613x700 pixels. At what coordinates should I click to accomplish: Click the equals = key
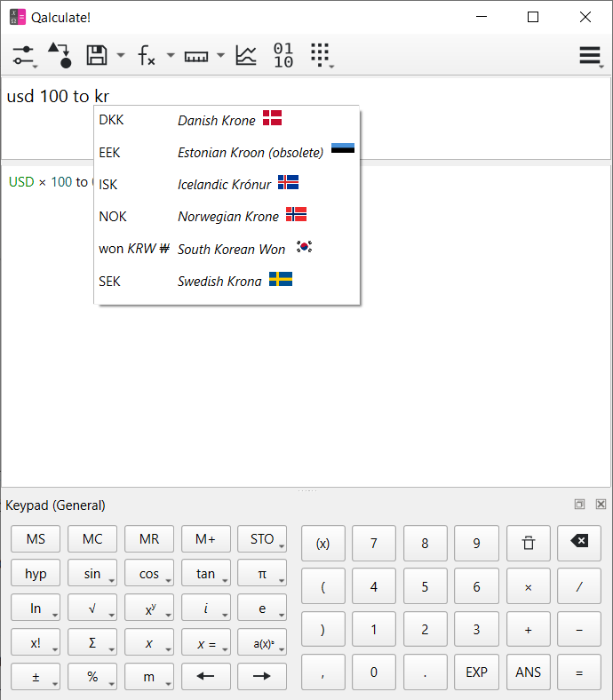tap(579, 672)
